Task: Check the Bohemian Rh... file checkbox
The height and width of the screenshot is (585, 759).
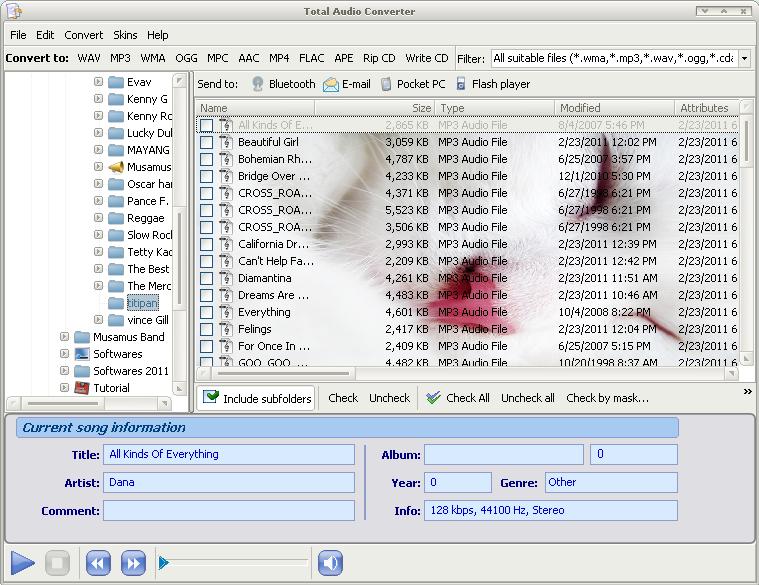Action: 206,159
